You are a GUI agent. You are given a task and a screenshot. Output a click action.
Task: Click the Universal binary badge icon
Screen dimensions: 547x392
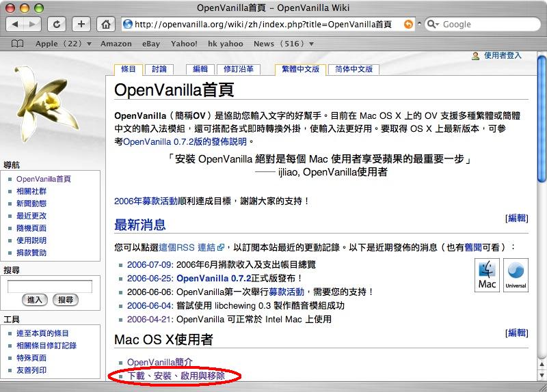click(x=516, y=275)
